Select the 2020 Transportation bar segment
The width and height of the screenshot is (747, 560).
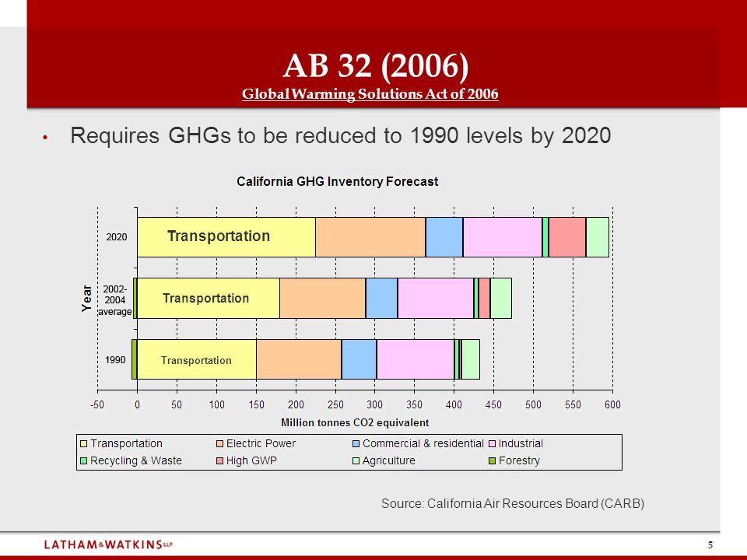pyautogui.click(x=226, y=237)
